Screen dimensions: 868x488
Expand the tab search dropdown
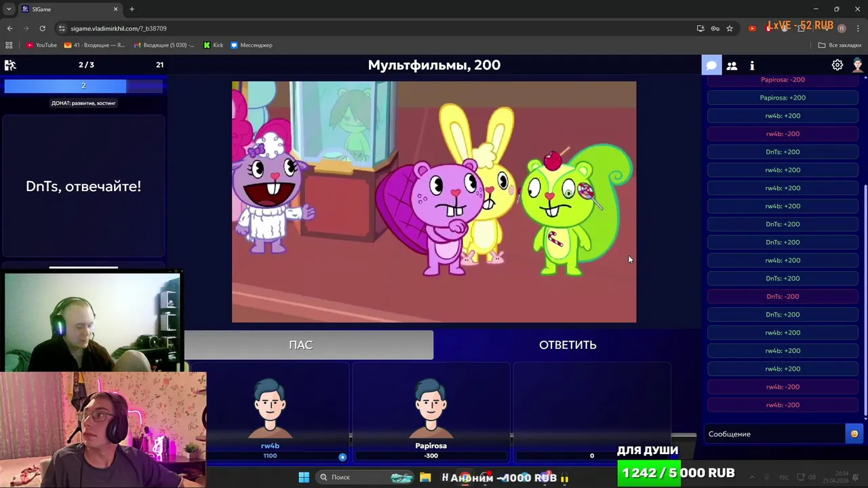(9, 9)
